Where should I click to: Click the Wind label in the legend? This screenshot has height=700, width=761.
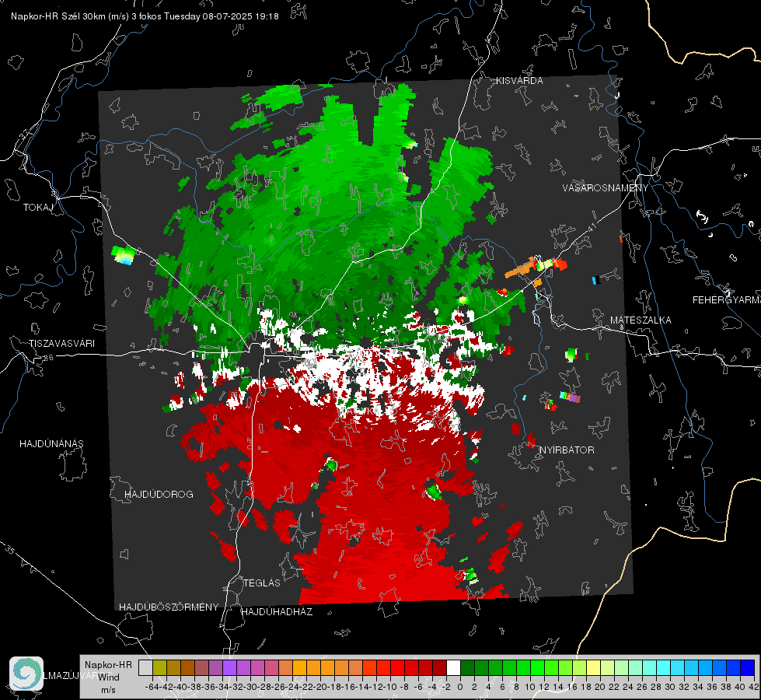pyautogui.click(x=109, y=677)
